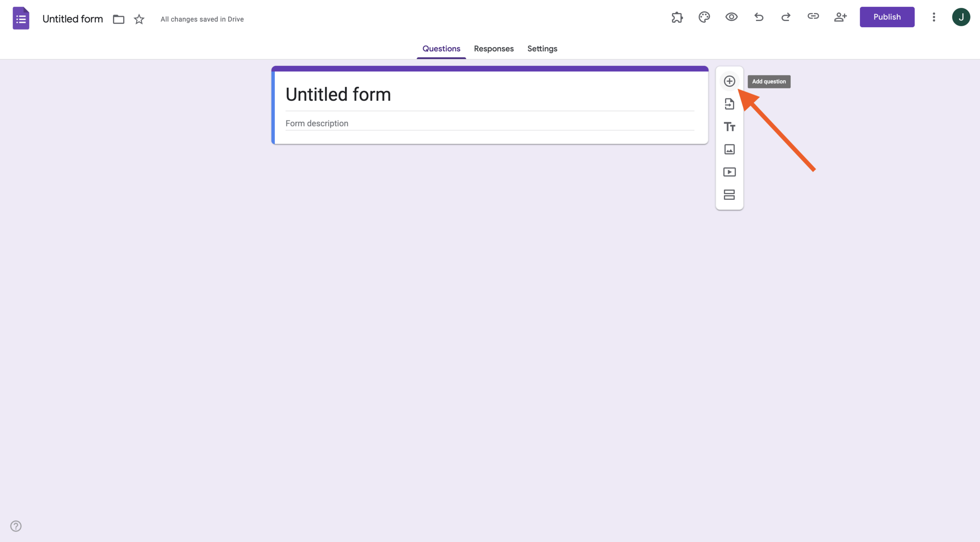Edit the Form description field

pos(489,123)
